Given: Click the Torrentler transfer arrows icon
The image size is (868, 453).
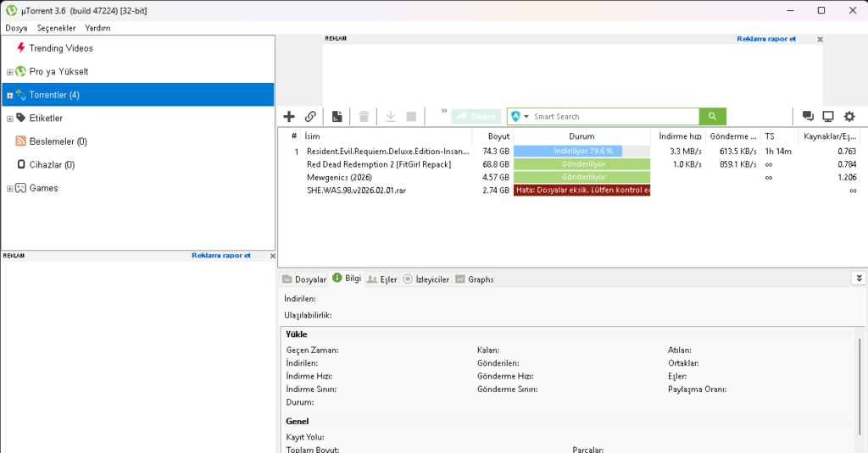Looking at the screenshot, I should (x=20, y=95).
